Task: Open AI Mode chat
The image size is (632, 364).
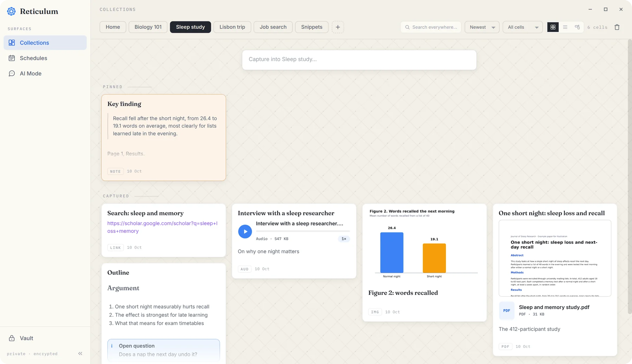Action: (x=45, y=74)
